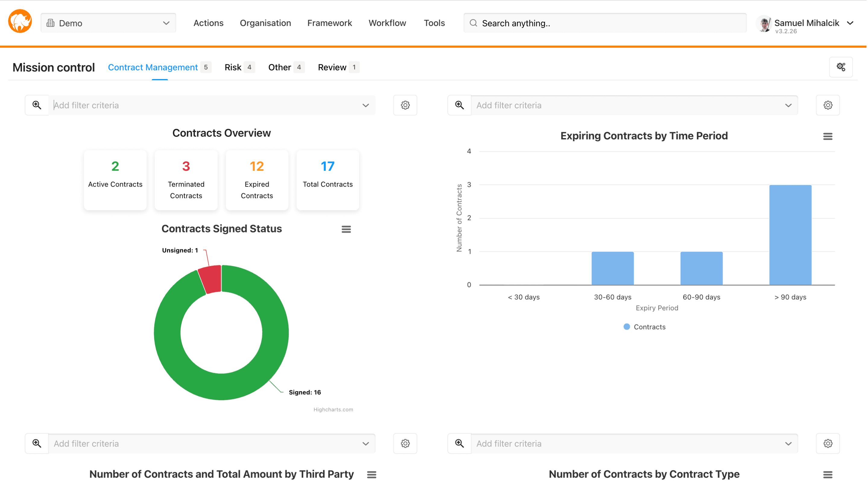The image size is (868, 490).
Task: Expand the left Add filter criteria chevron
Action: pyautogui.click(x=366, y=105)
